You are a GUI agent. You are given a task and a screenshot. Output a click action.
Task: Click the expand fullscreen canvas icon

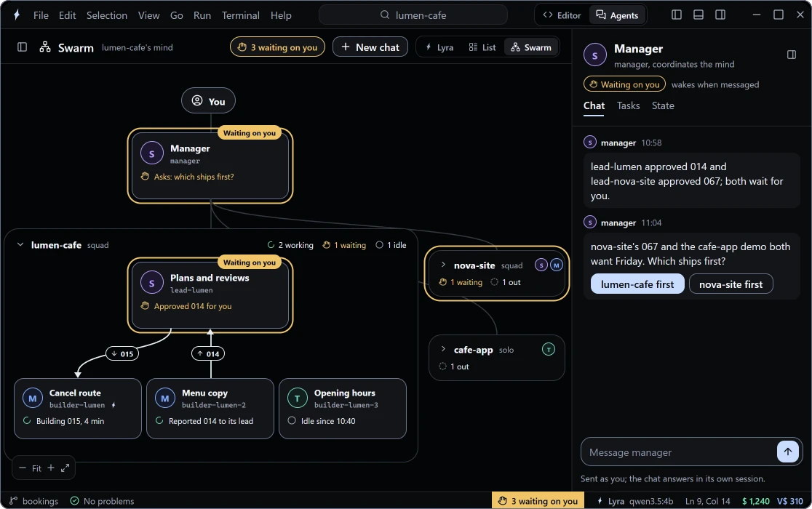[65, 468]
